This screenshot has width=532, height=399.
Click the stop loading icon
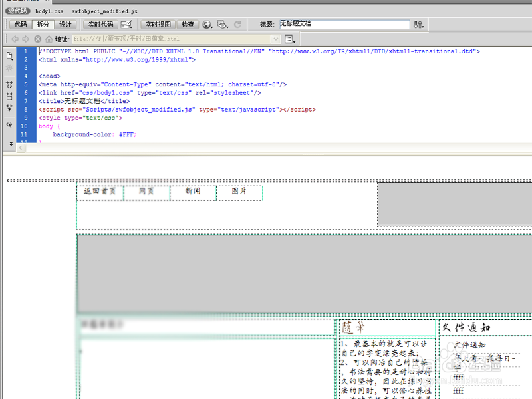[x=38, y=39]
